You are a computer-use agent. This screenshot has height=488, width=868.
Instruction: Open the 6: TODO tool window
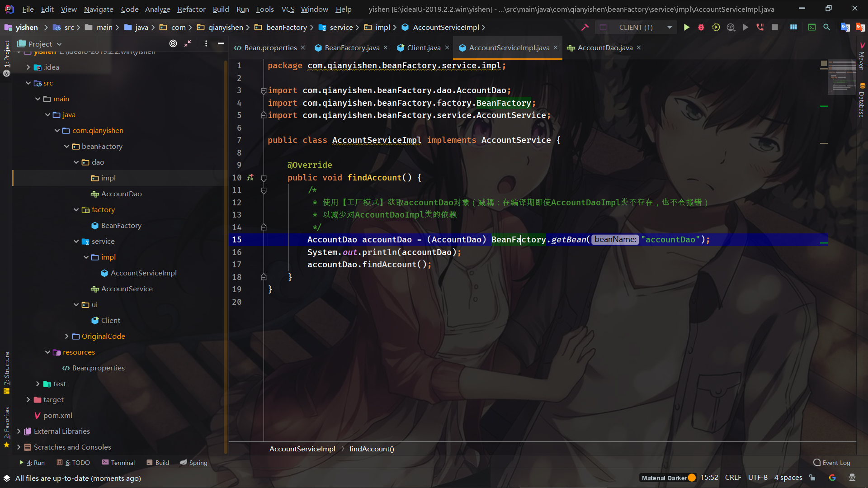(73, 463)
